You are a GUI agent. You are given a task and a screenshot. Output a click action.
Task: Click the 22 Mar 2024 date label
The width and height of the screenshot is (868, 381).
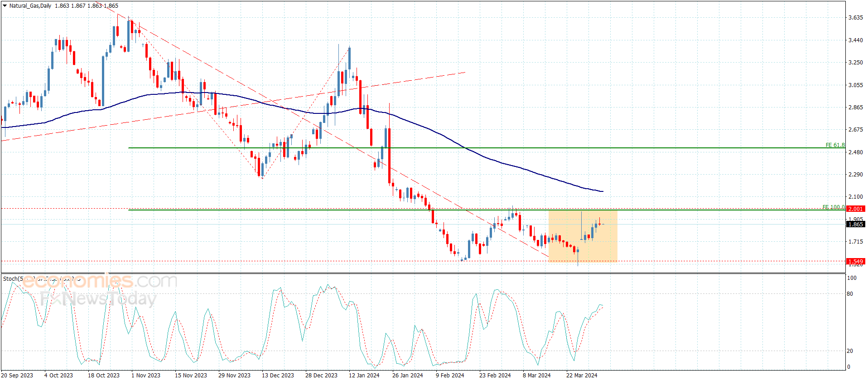[581, 375]
